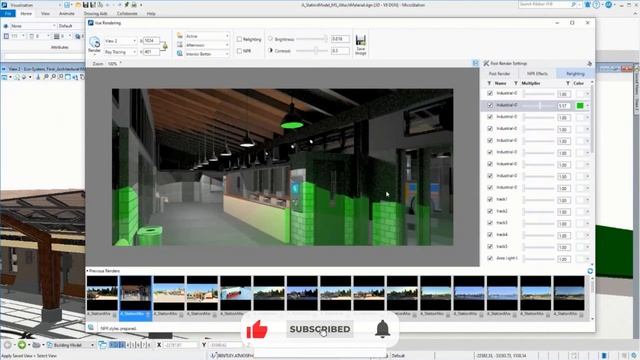Uncheck the track2 light checkbox
This screenshot has height=360, width=640.
(x=490, y=211)
